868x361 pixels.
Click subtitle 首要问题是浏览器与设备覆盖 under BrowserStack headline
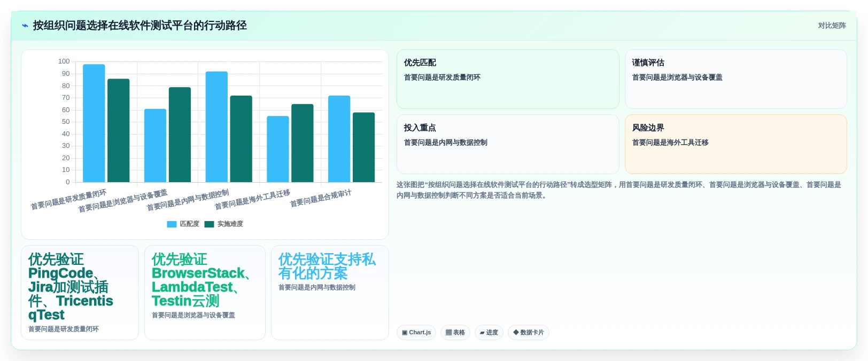click(193, 315)
